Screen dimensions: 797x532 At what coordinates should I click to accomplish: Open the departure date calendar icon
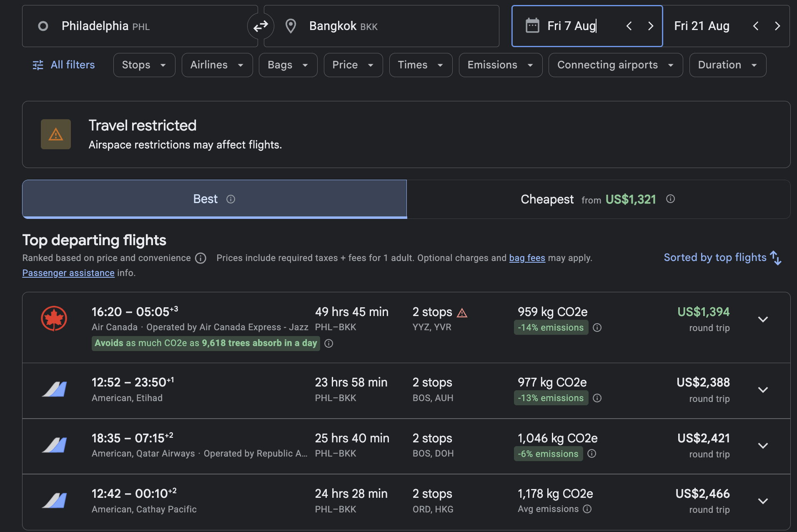point(532,26)
